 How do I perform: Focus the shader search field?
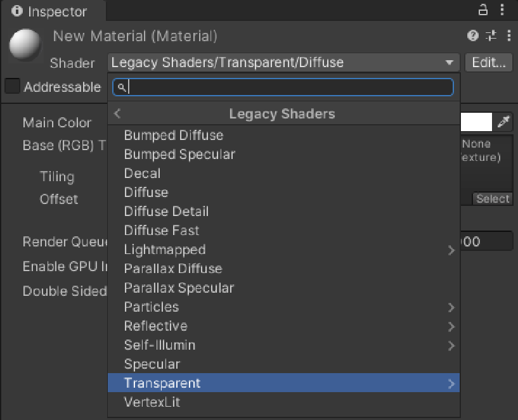(283, 87)
